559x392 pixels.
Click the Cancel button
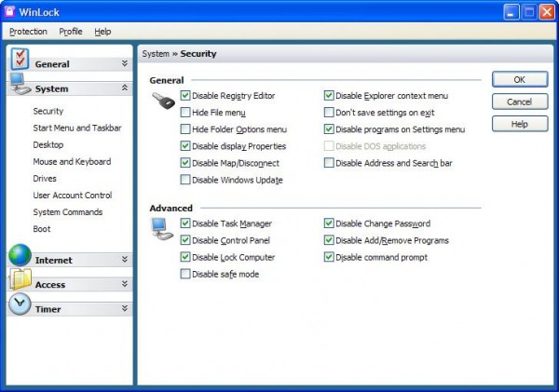coord(520,101)
